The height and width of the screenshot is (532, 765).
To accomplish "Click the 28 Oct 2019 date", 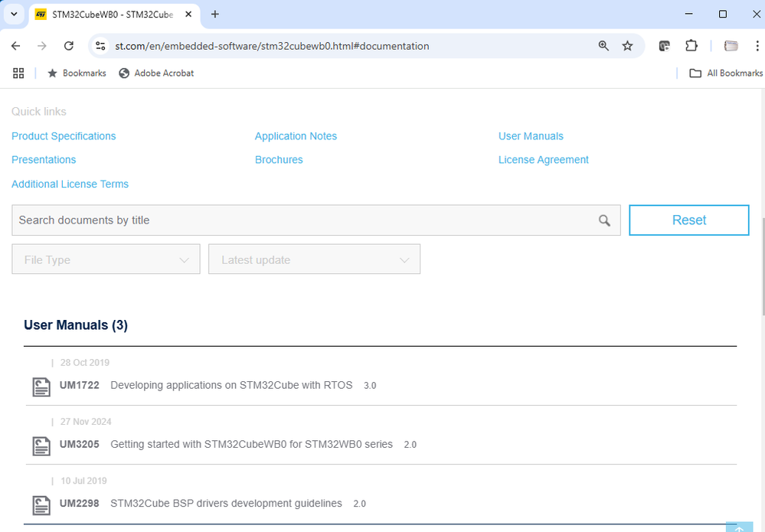I will (85, 362).
